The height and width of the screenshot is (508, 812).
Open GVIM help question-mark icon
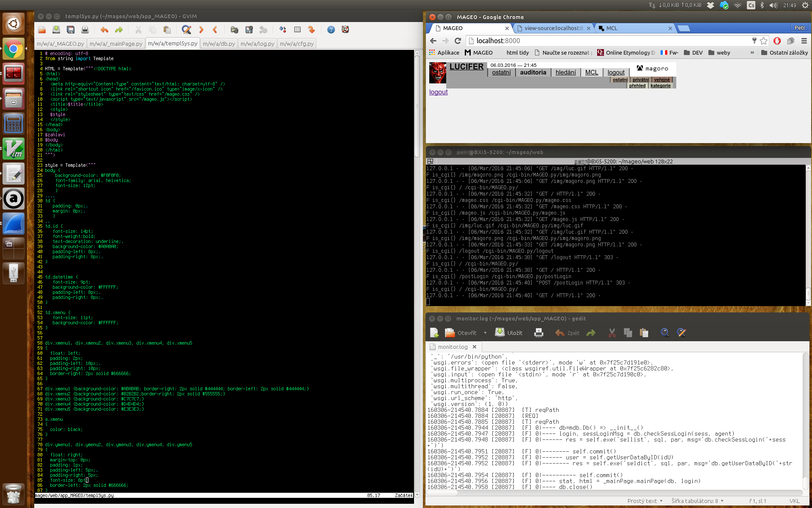(331, 30)
